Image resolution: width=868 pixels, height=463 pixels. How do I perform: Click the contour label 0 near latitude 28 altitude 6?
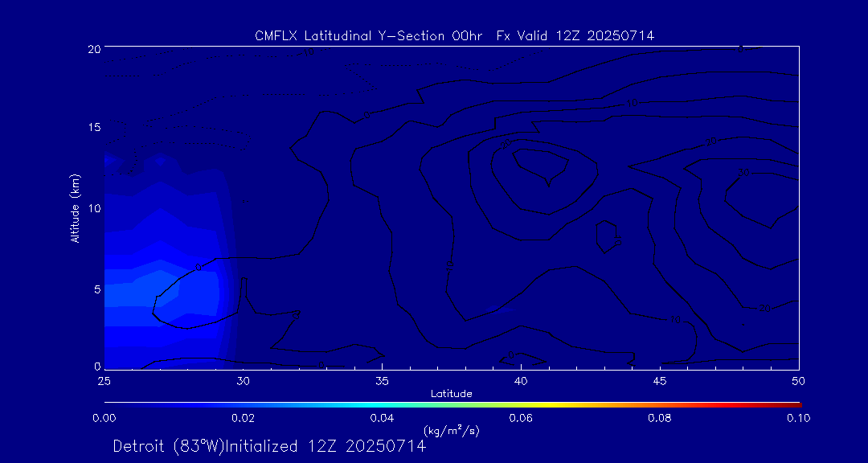199,268
